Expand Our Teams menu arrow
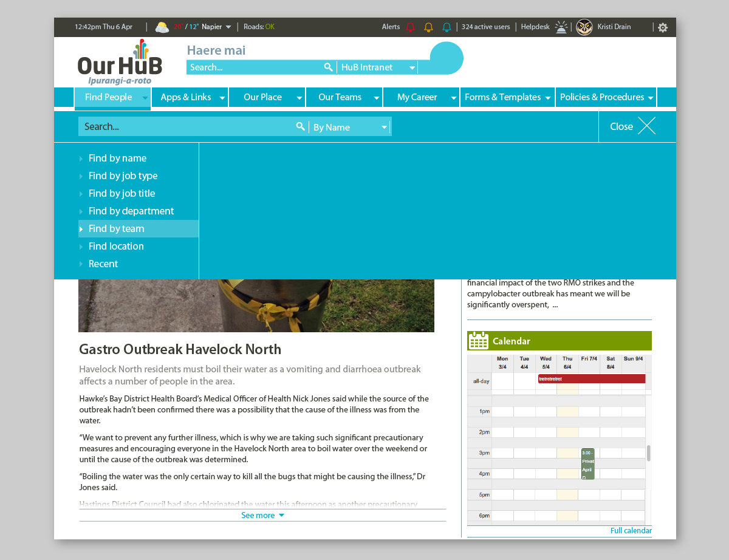The image size is (729, 560). coord(377,98)
